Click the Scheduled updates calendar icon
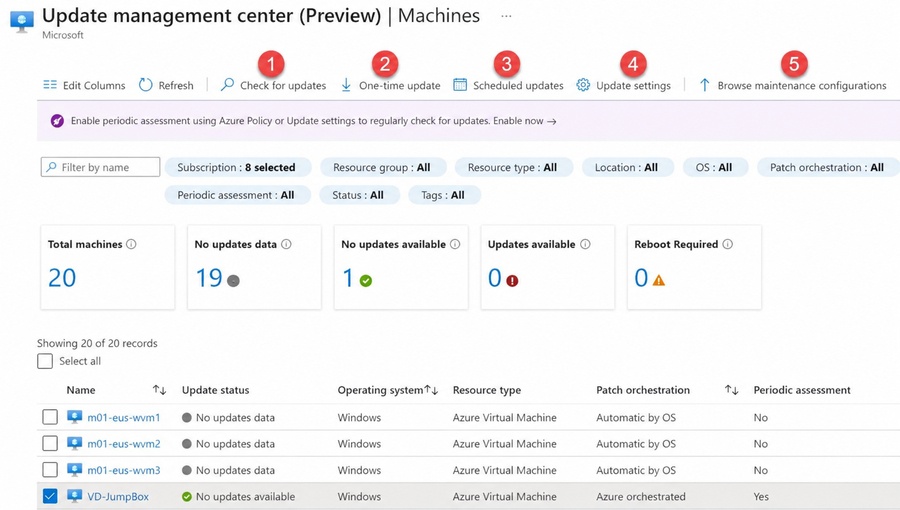This screenshot has width=900, height=510. pos(460,85)
